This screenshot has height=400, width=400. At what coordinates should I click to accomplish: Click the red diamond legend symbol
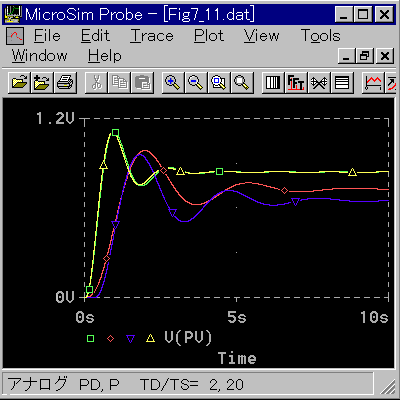tap(110, 339)
